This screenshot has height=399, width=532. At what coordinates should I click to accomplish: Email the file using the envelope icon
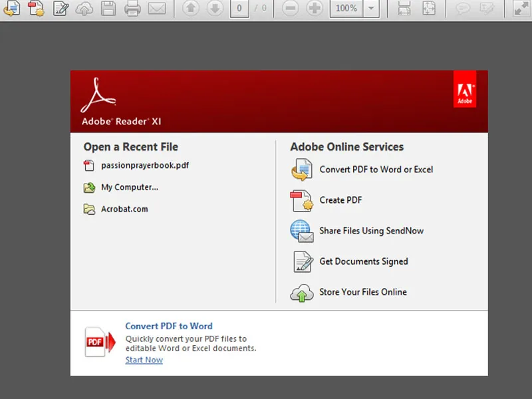pos(156,9)
